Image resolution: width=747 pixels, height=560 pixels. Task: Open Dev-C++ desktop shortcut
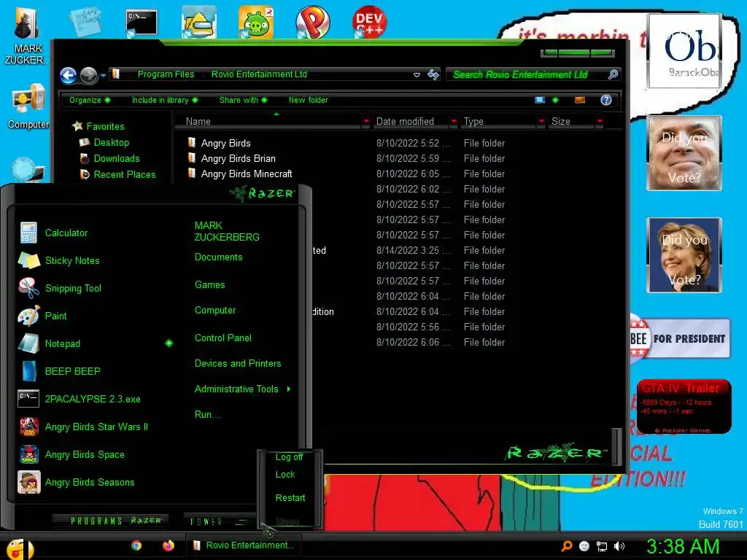click(x=369, y=22)
